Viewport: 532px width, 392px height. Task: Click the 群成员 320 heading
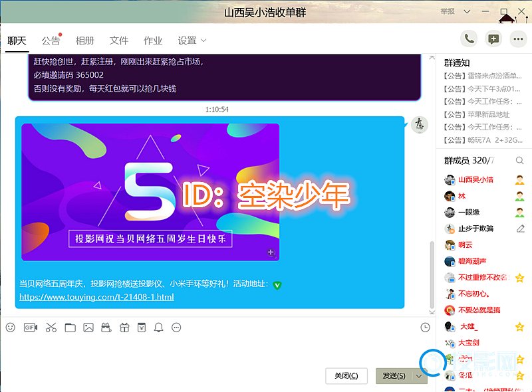pos(469,160)
